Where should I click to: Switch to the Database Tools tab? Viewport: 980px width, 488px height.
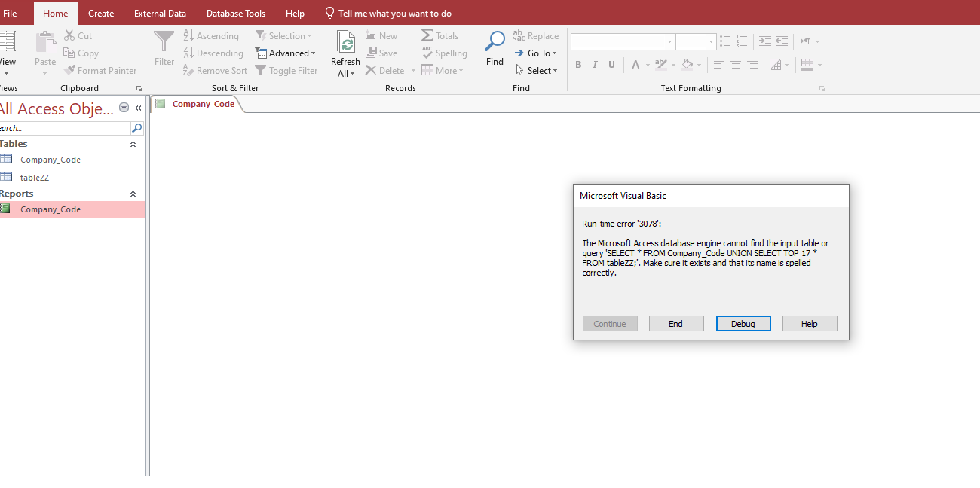pyautogui.click(x=236, y=14)
